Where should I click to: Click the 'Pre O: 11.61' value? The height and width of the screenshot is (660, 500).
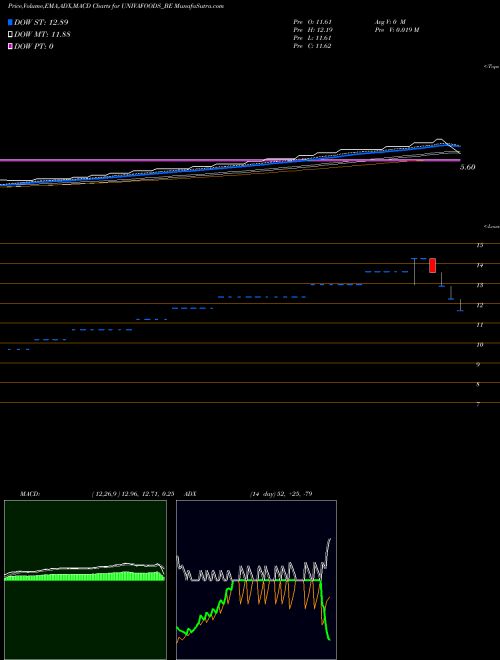(313, 21)
